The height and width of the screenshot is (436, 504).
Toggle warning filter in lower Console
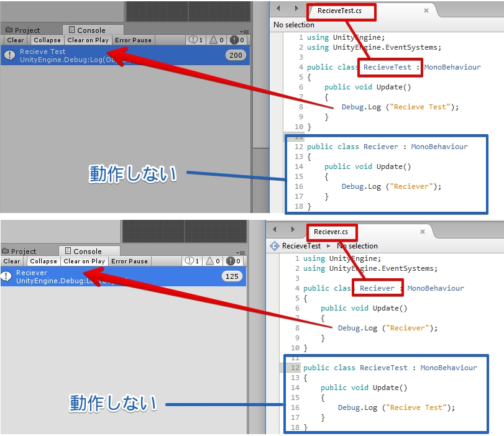[213, 261]
